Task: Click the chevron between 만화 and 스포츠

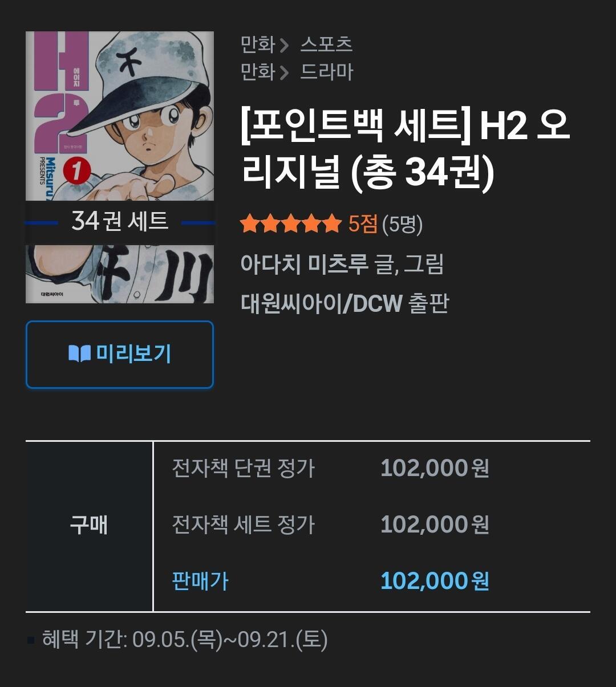Action: point(285,44)
